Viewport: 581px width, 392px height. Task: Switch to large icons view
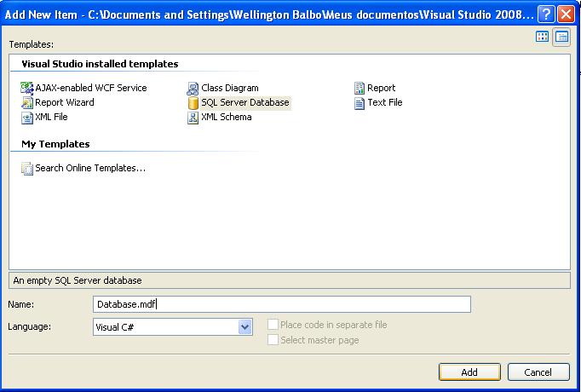[543, 37]
